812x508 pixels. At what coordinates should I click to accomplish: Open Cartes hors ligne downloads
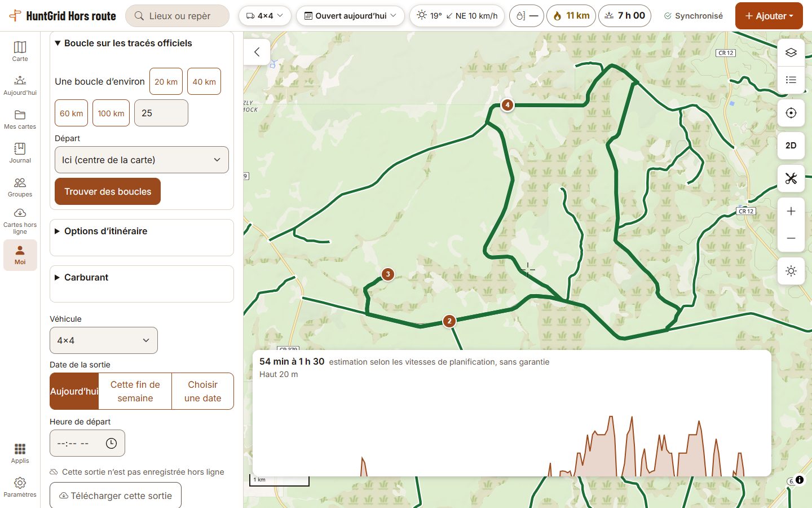[20, 221]
